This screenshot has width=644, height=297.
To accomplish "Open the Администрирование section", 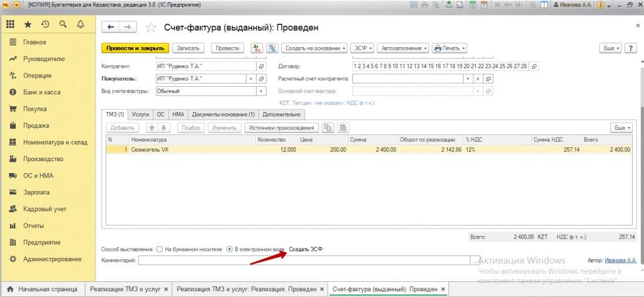I will [52, 259].
